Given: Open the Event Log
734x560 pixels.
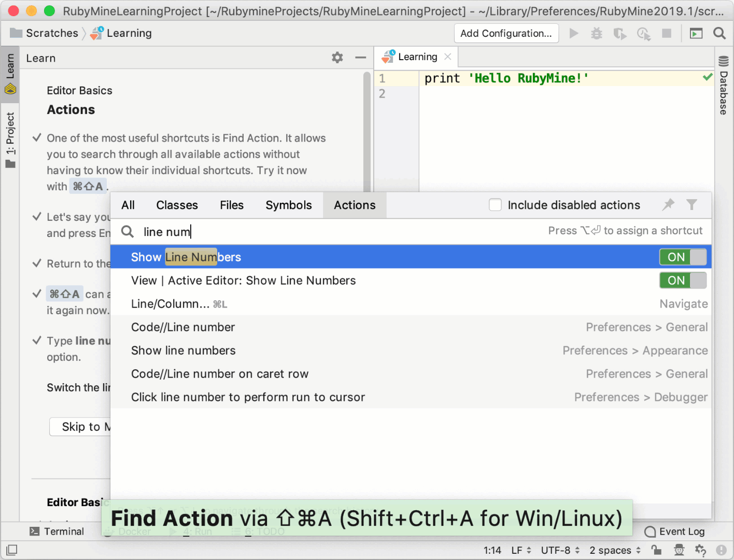Looking at the screenshot, I should 674,531.
